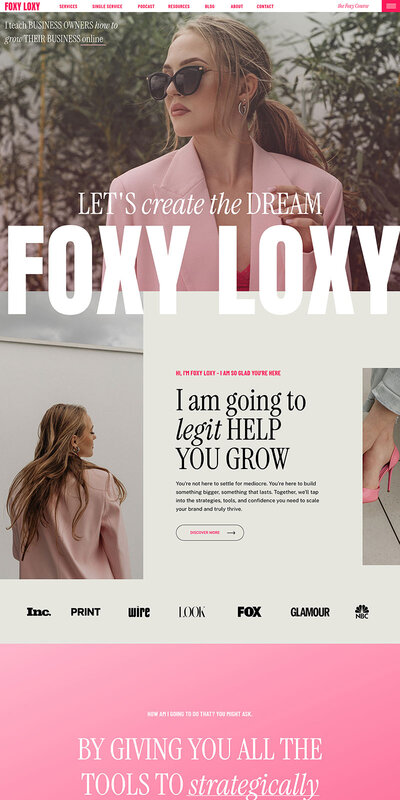Click the LOOK press logo
The width and height of the screenshot is (400, 800).
coord(192,612)
